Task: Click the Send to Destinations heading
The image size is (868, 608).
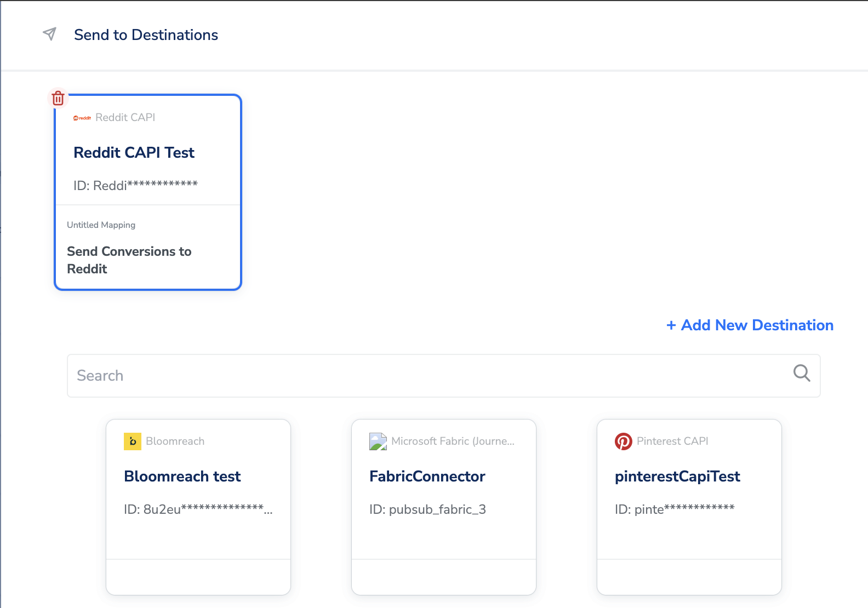Action: pos(146,35)
